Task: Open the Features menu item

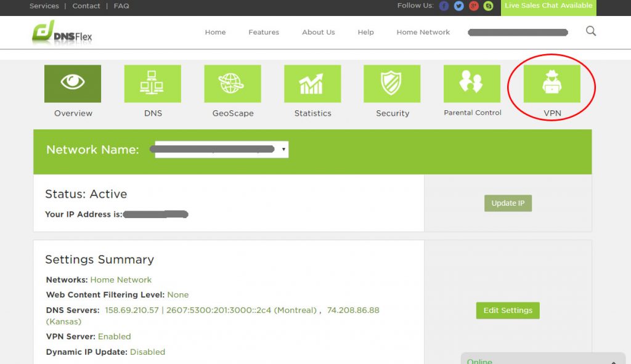Action: point(264,32)
